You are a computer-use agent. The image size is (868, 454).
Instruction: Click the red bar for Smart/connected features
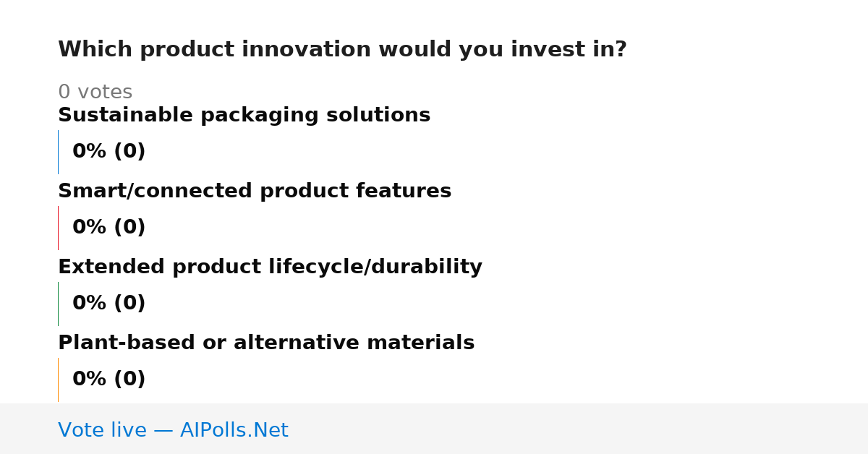click(58, 228)
